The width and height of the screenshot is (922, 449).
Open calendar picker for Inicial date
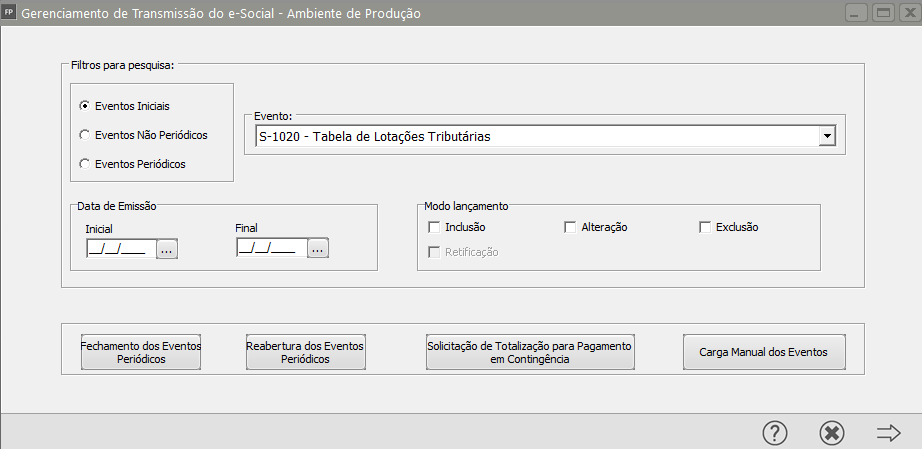tap(167, 249)
